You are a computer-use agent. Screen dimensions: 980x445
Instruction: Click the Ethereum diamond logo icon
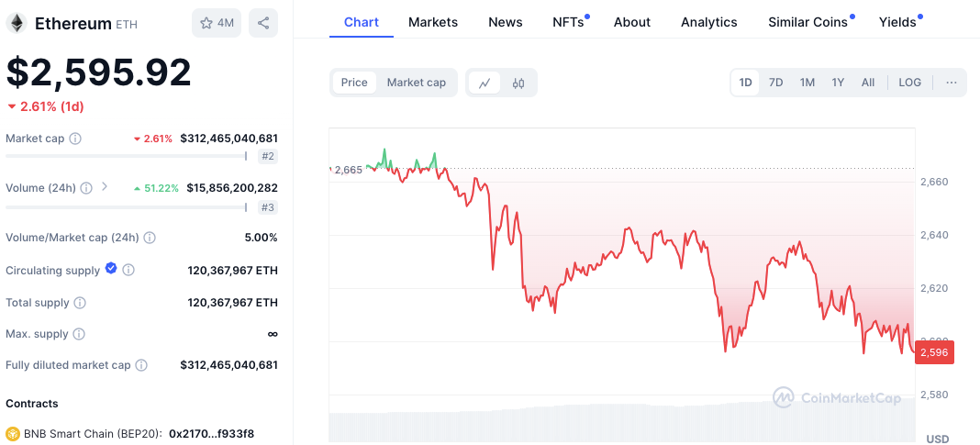pos(17,23)
